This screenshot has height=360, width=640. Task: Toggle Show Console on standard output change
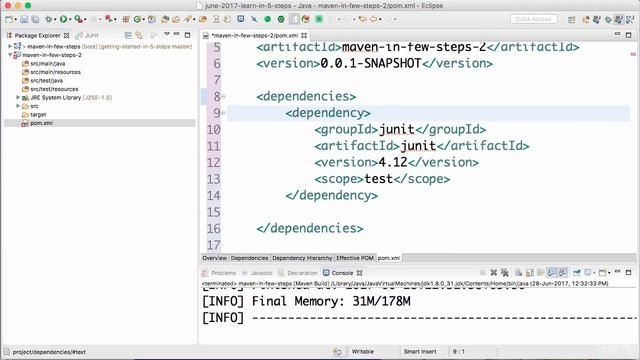click(551, 272)
